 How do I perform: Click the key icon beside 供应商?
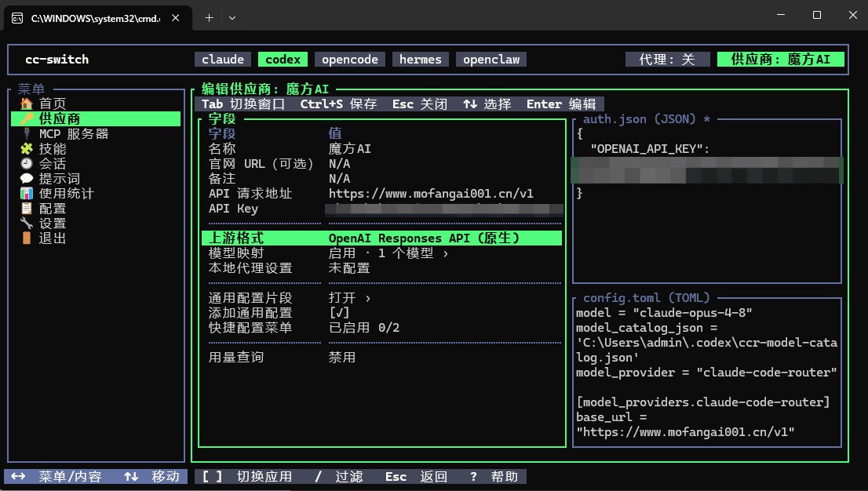click(27, 118)
